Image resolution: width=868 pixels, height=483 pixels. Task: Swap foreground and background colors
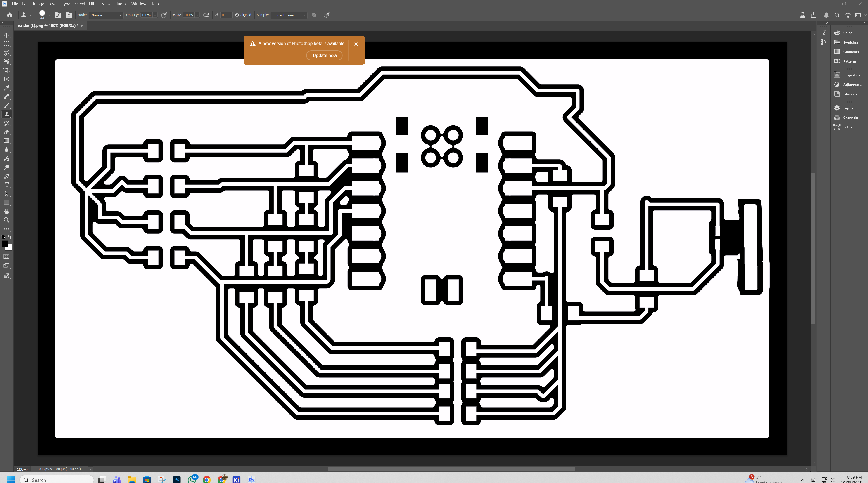(10, 237)
